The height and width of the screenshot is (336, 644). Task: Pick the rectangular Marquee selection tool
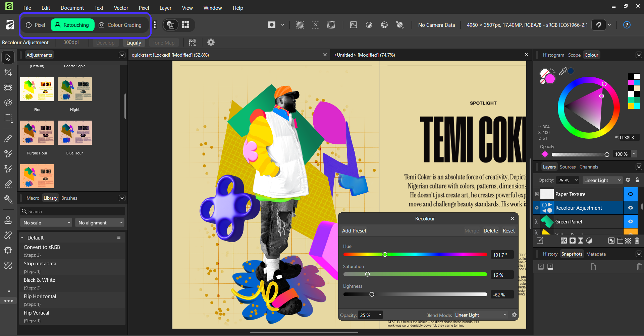pos(8,118)
